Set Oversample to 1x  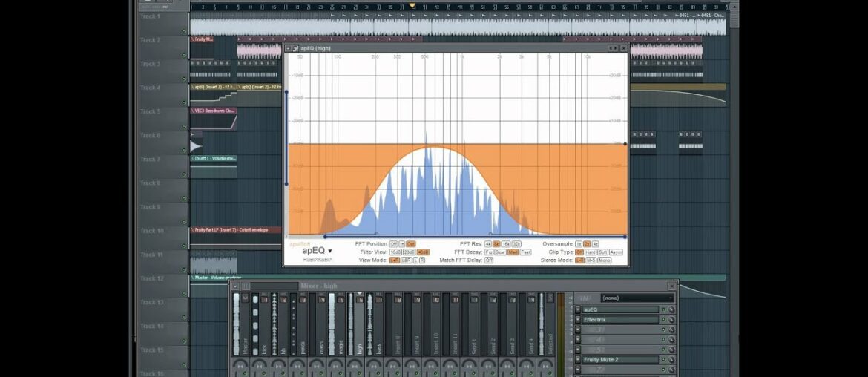[579, 243]
